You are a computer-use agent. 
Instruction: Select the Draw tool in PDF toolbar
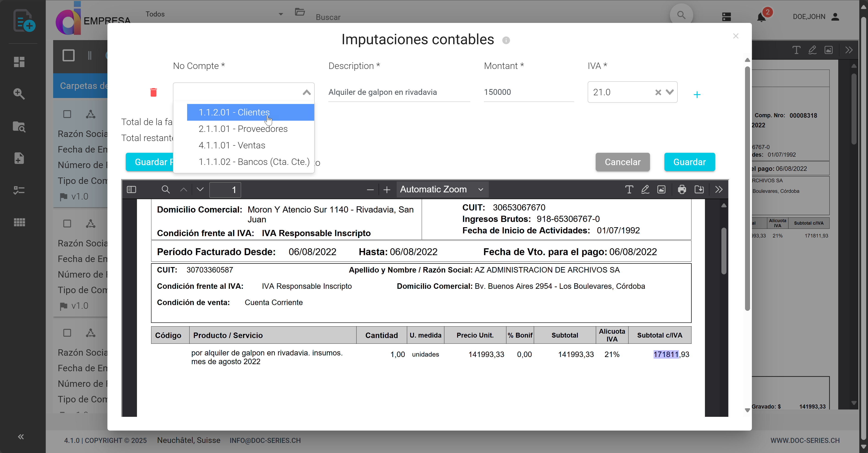pyautogui.click(x=645, y=189)
